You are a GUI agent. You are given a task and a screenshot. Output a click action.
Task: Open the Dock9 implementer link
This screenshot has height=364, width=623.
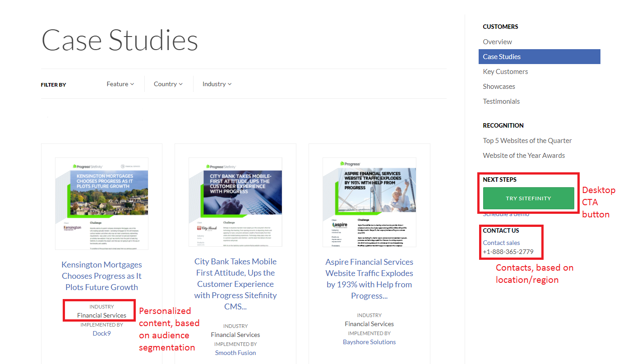tap(102, 333)
